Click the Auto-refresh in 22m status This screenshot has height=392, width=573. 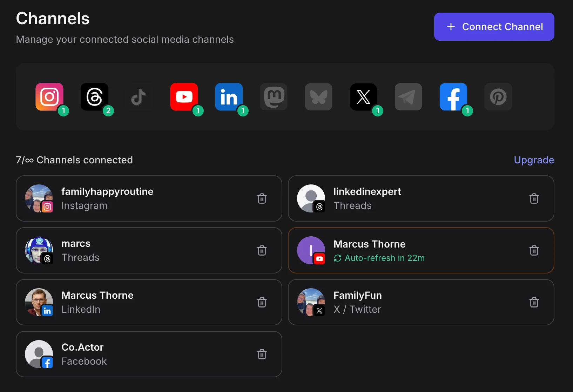coord(379,258)
